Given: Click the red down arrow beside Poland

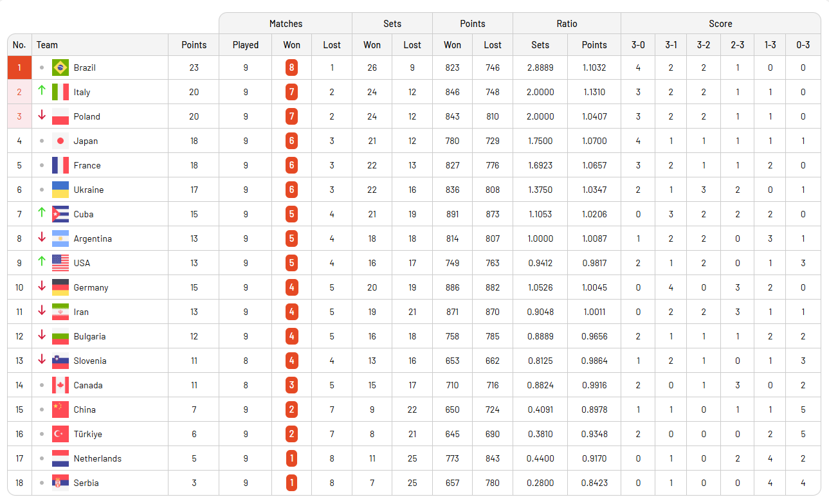Looking at the screenshot, I should point(42,116).
